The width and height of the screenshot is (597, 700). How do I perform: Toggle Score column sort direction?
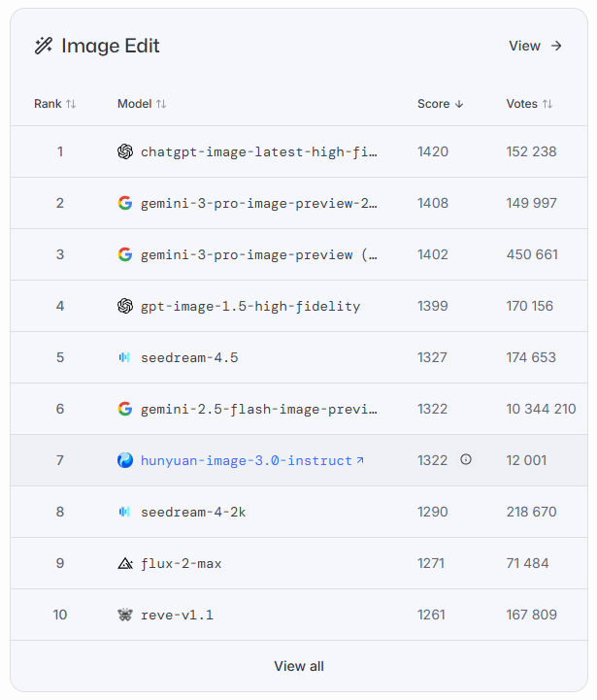tap(441, 104)
